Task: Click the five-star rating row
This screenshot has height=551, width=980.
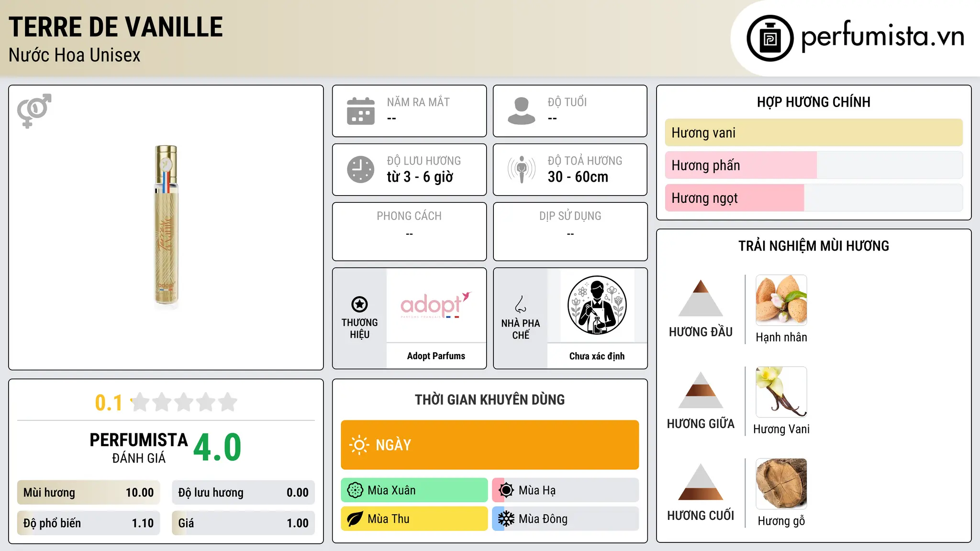Action: click(184, 402)
